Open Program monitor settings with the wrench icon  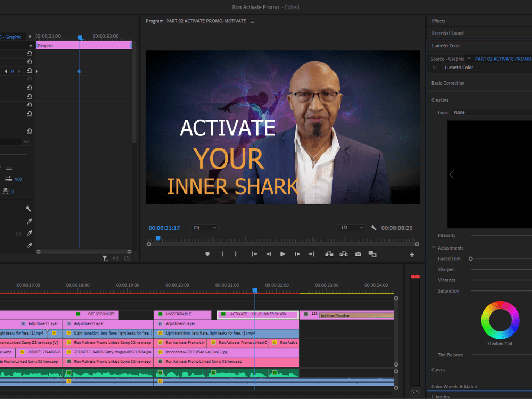pyautogui.click(x=373, y=227)
